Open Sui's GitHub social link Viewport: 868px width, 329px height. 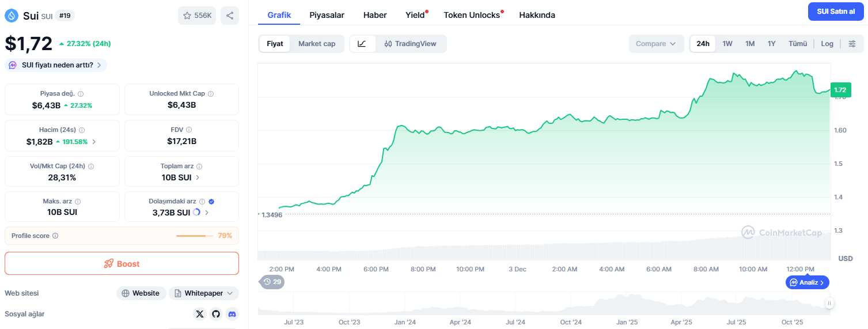click(x=216, y=314)
